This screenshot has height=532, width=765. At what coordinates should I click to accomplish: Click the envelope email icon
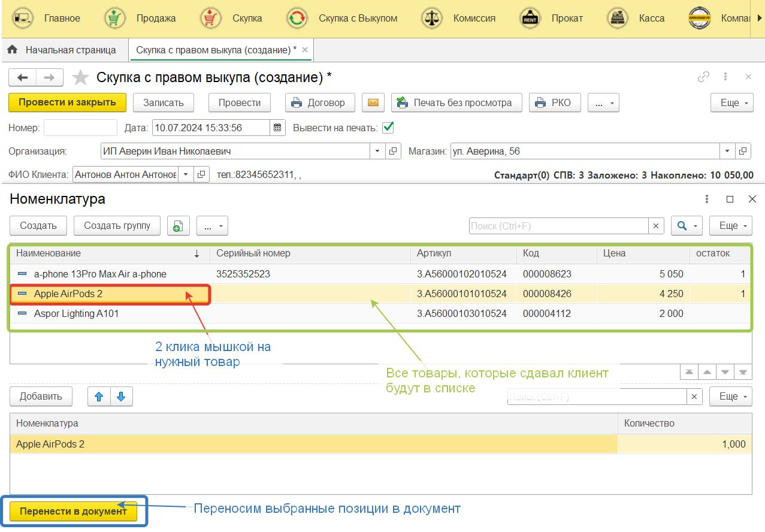point(373,102)
